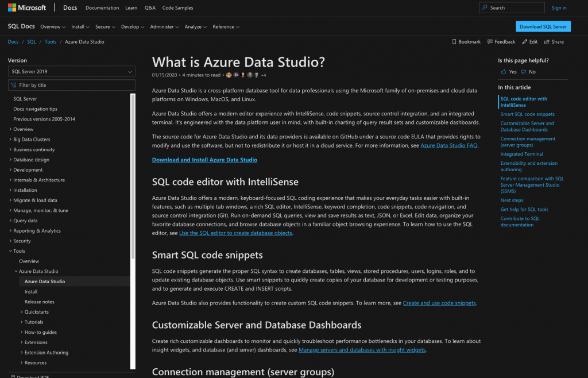588x378 pixels.
Task: Open the Administer dropdown menu
Action: [164, 26]
